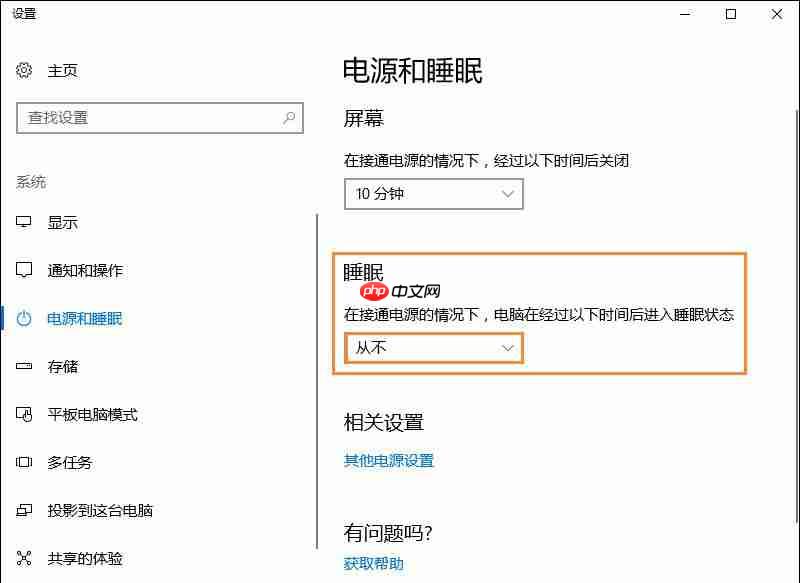Navigate to the 显示 settings page
Screen dimensions: 800x583
point(63,223)
